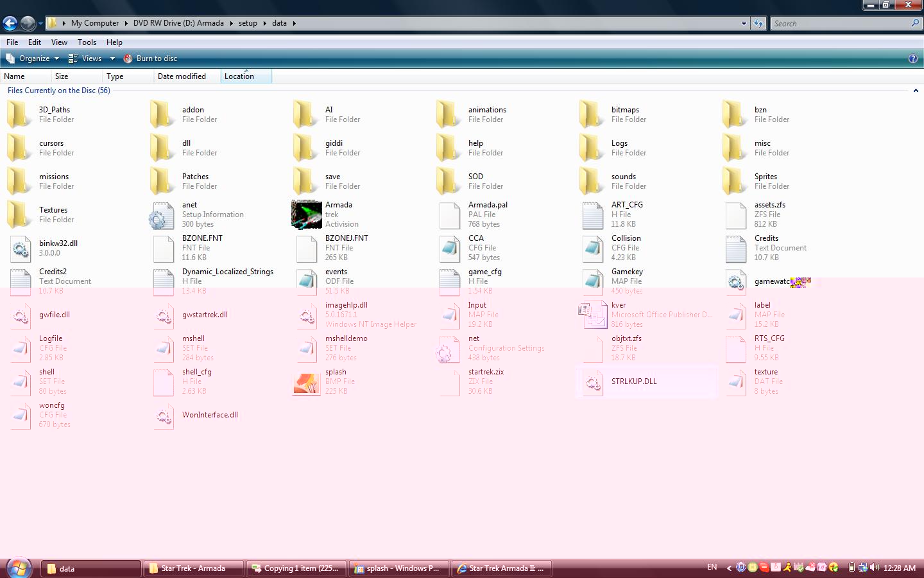Select the binkw32.dll file icon
Screen dimensions: 924x578
tap(21, 249)
